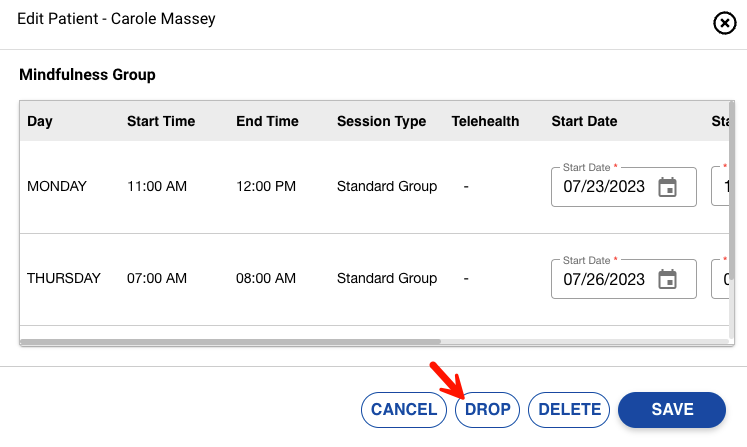The width and height of the screenshot is (747, 447).
Task: Click the Start Time column header
Action: click(x=161, y=121)
